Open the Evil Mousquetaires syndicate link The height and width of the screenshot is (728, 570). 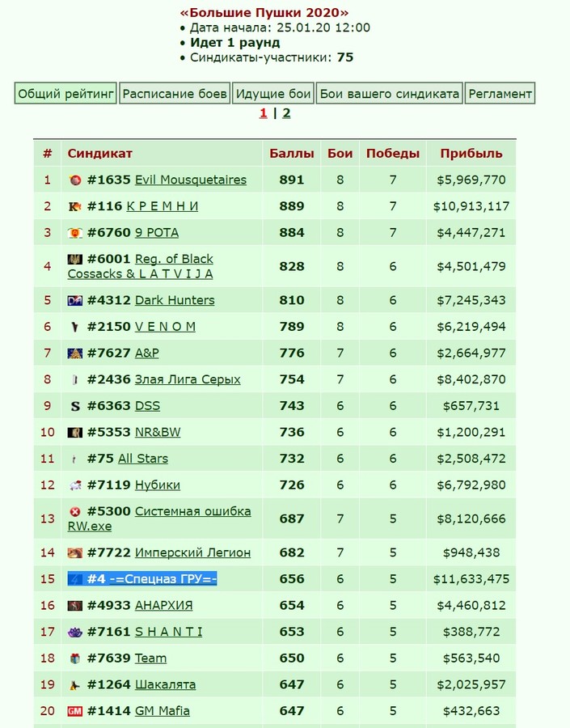[190, 180]
